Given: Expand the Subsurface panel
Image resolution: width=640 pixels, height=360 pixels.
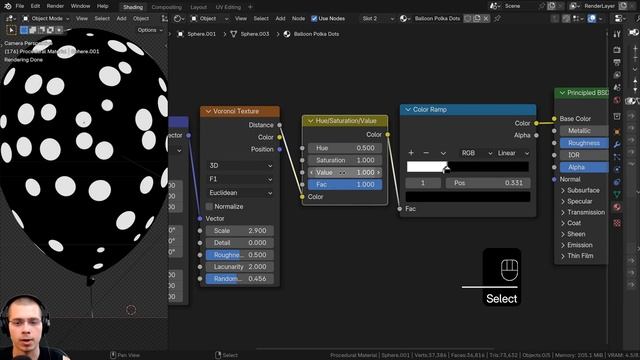Looking at the screenshot, I should tap(563, 191).
